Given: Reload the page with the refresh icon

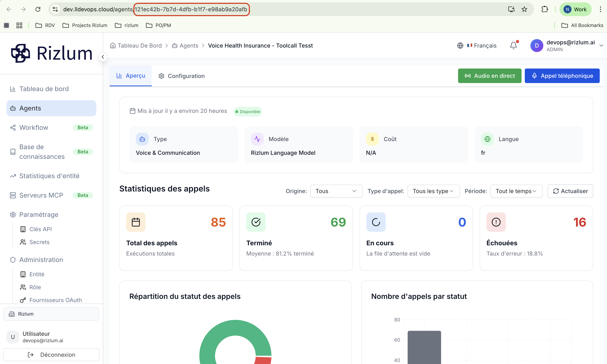Looking at the screenshot, I should pos(38,9).
